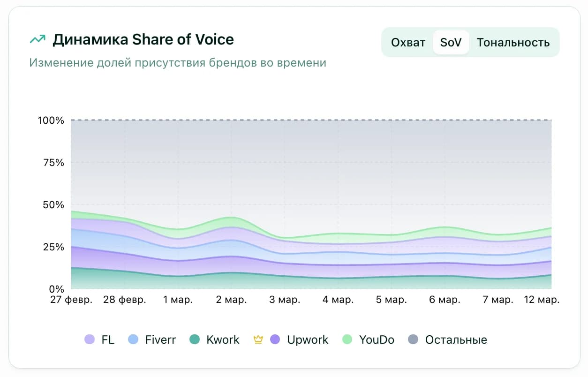This screenshot has width=588, height=377.
Task: Switch to the Охват tab
Action: click(408, 42)
